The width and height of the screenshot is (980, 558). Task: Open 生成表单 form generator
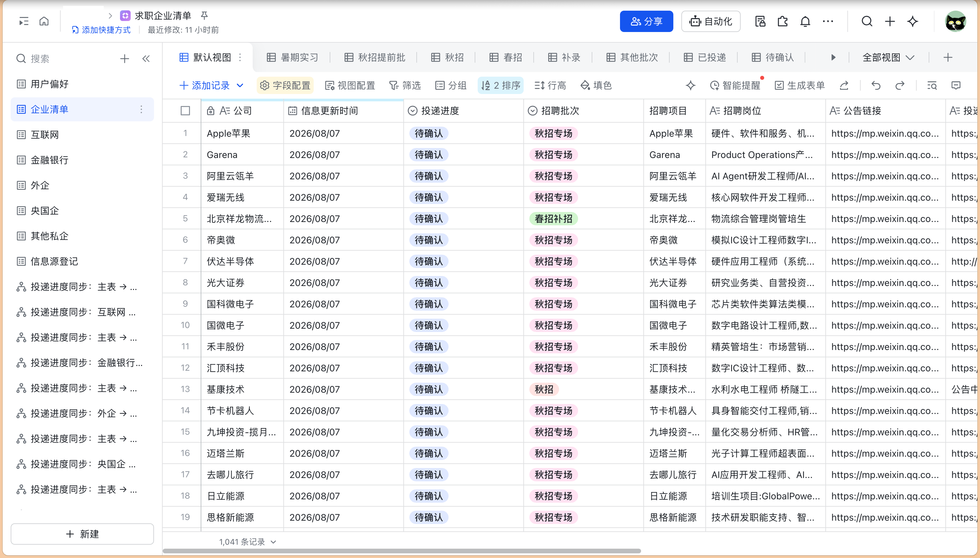800,85
